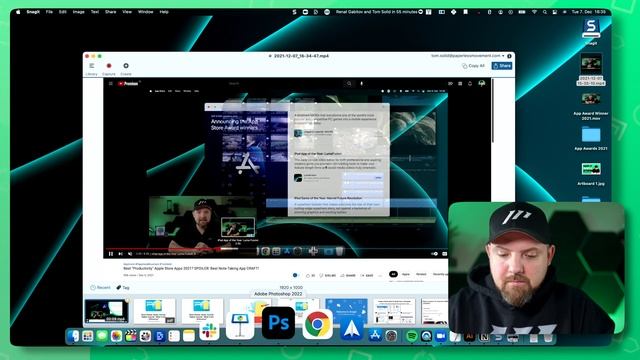Open the Window menu

(145, 12)
